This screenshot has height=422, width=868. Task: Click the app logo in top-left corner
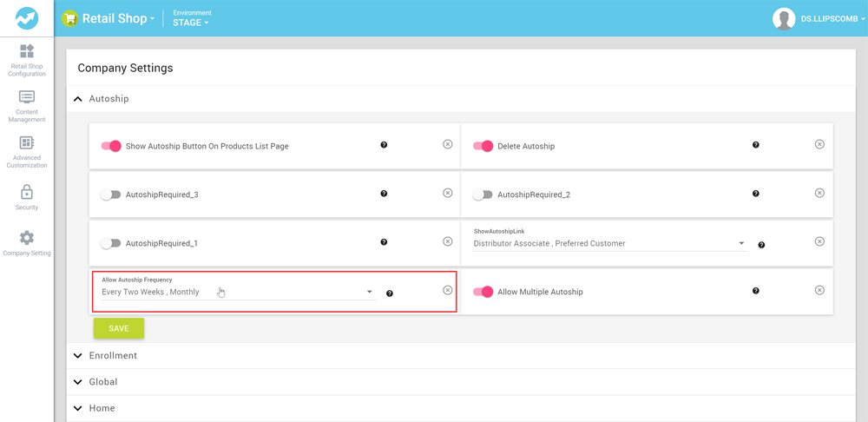[x=27, y=18]
